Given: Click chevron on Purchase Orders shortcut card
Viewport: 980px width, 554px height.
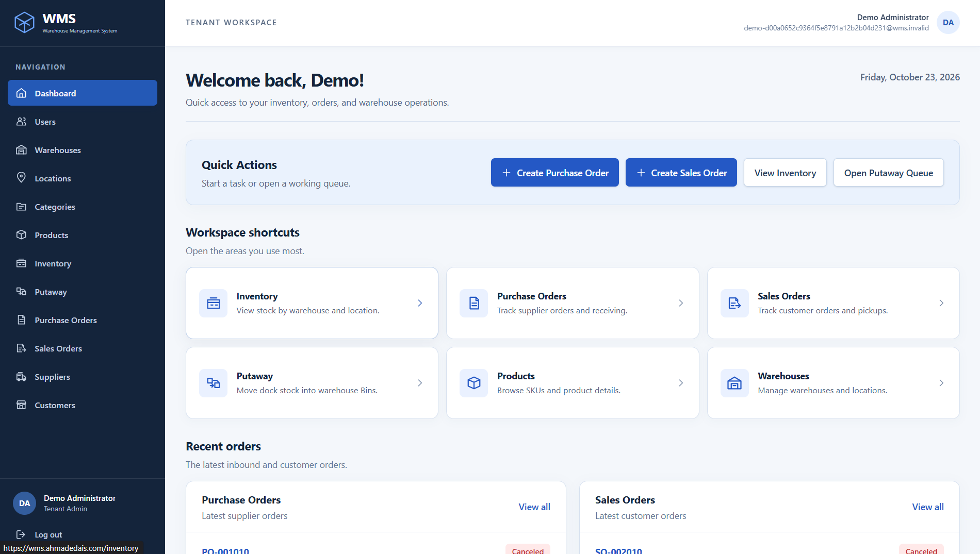Looking at the screenshot, I should pyautogui.click(x=681, y=303).
